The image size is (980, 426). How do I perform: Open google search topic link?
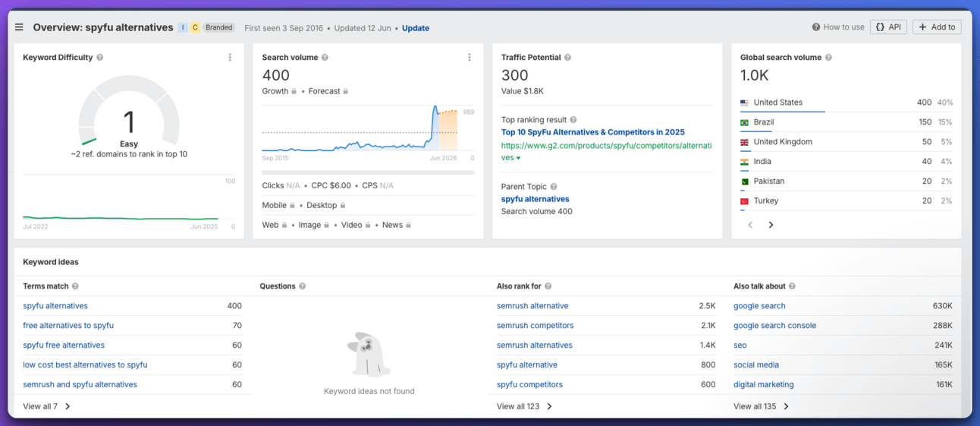click(759, 306)
